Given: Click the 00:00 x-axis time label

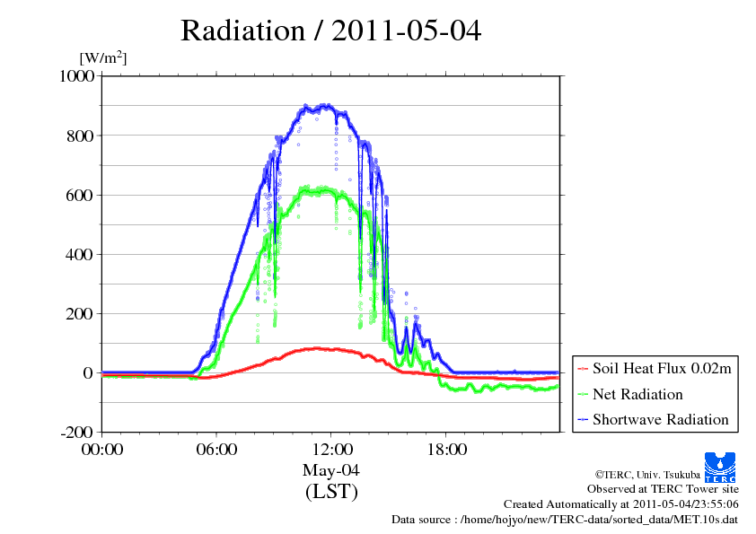Looking at the screenshot, I should point(102,450).
